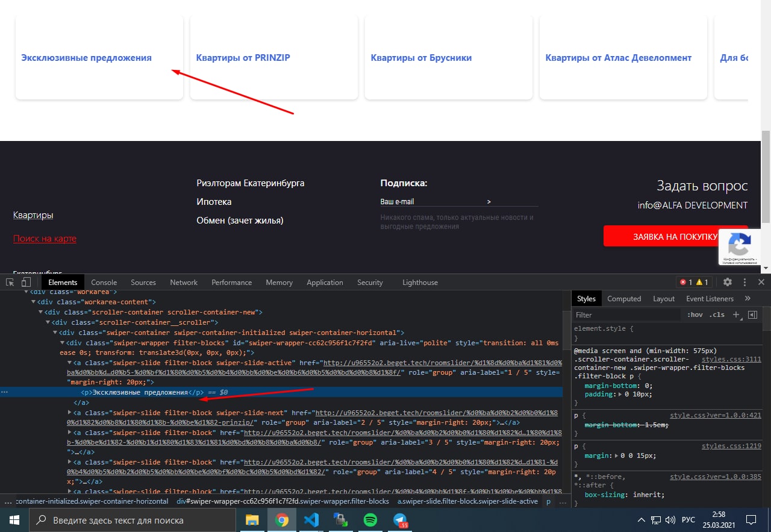Collapse the workarea-content div node

(33, 302)
